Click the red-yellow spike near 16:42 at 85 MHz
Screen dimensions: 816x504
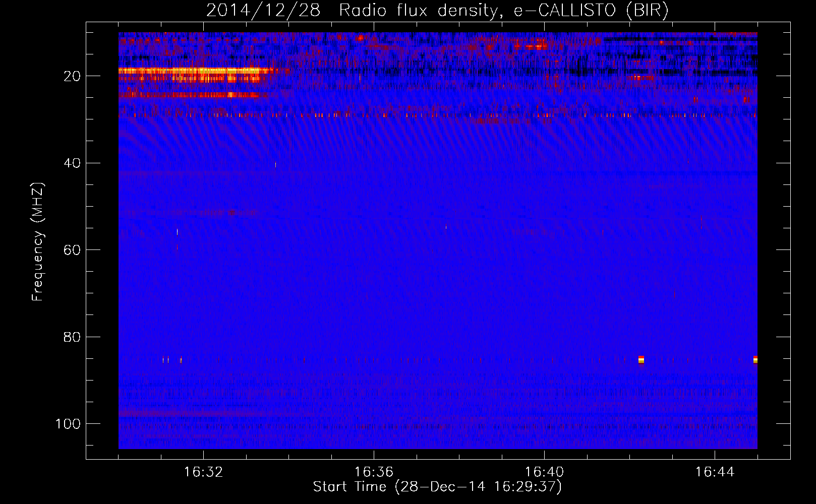(x=641, y=359)
